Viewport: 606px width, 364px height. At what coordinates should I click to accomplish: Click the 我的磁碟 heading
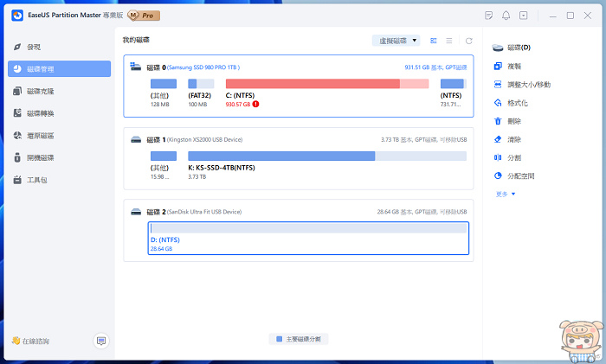tap(136, 40)
